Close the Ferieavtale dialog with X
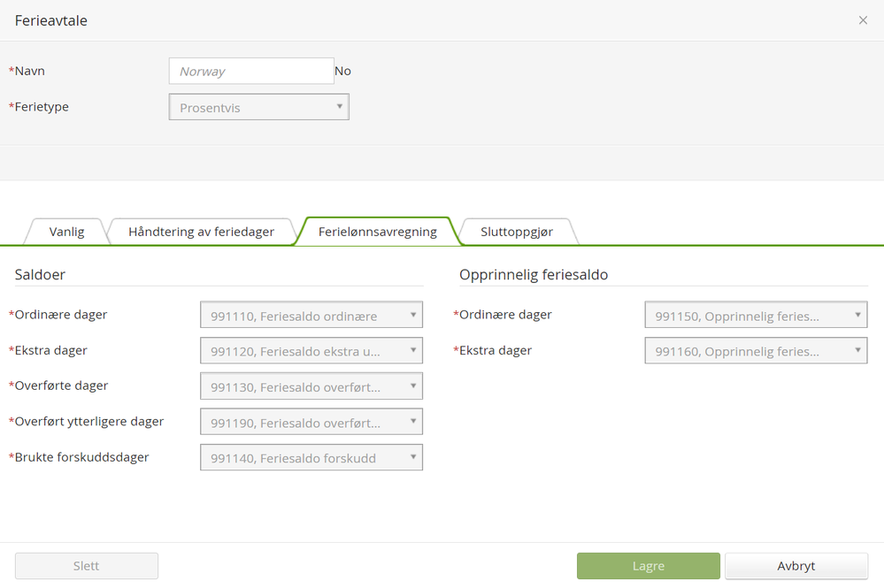The image size is (884, 588). pos(863,20)
